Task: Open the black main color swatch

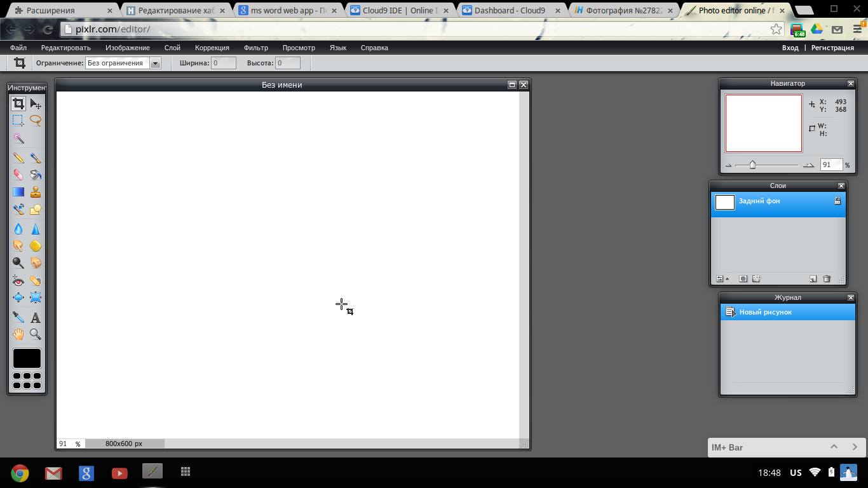Action: pos(27,358)
